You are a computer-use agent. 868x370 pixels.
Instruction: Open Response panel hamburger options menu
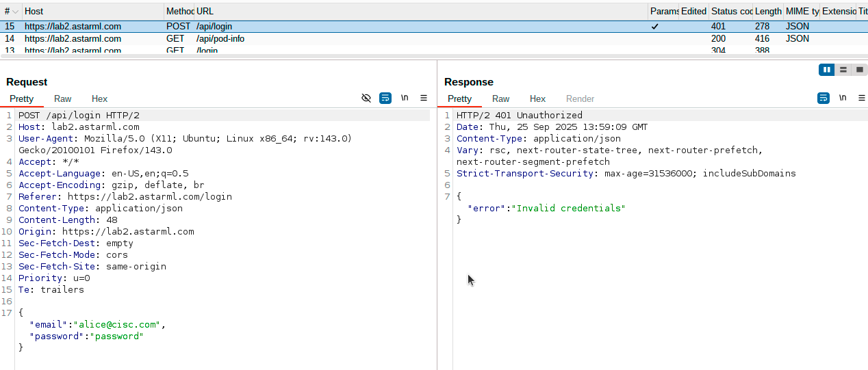click(861, 98)
